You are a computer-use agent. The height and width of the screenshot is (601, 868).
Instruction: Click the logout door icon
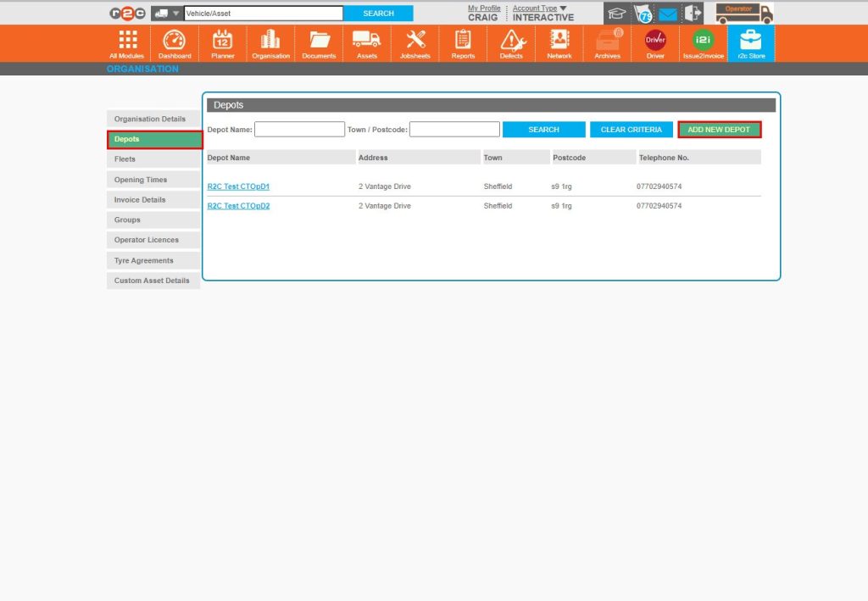click(x=693, y=14)
